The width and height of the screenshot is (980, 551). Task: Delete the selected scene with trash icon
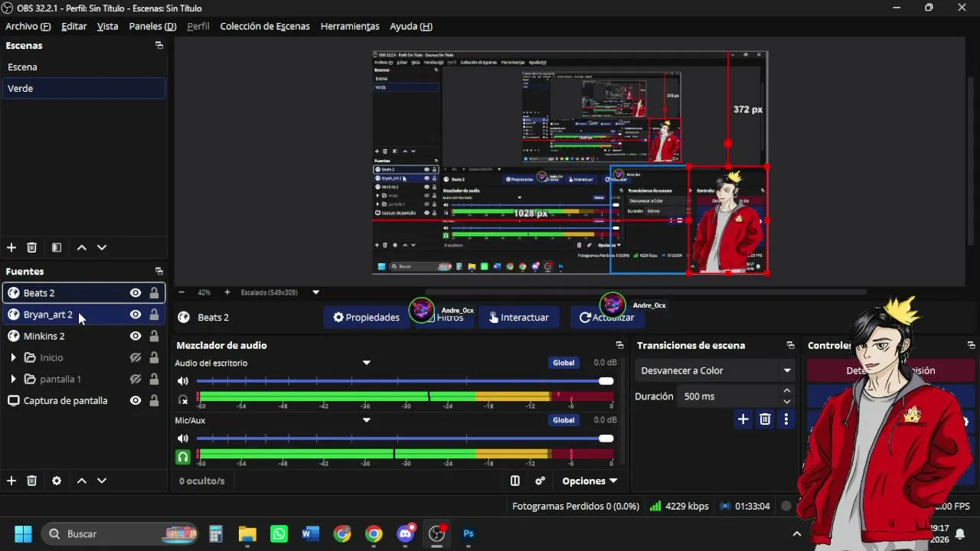click(32, 247)
